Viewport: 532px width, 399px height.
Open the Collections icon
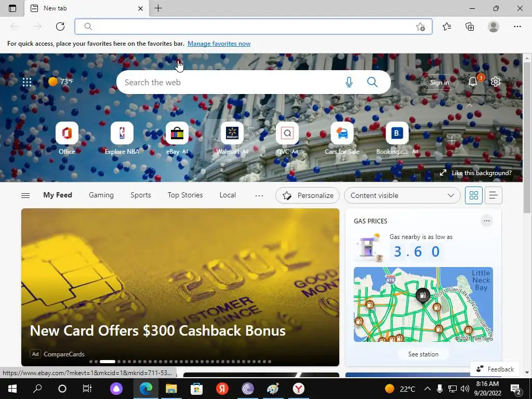click(x=470, y=26)
